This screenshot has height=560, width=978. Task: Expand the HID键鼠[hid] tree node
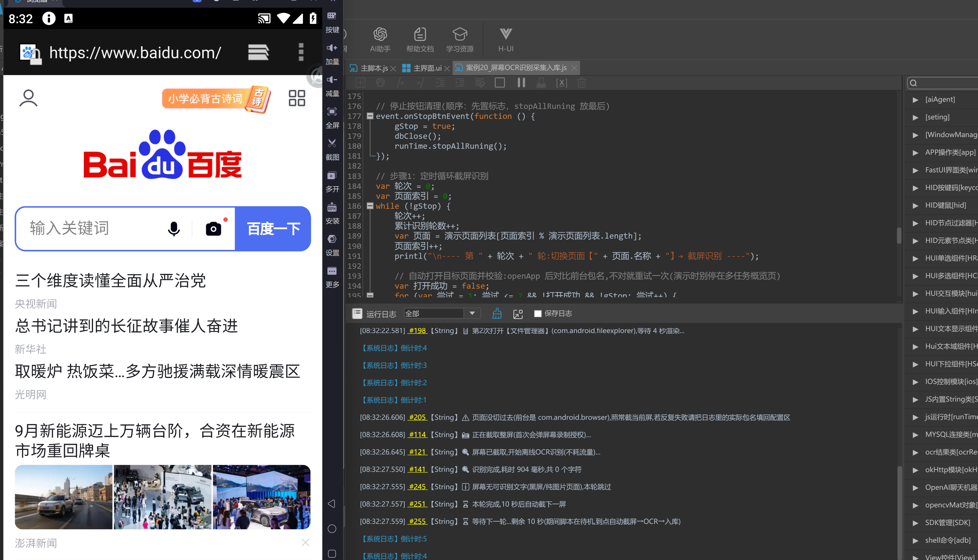pyautogui.click(x=915, y=205)
